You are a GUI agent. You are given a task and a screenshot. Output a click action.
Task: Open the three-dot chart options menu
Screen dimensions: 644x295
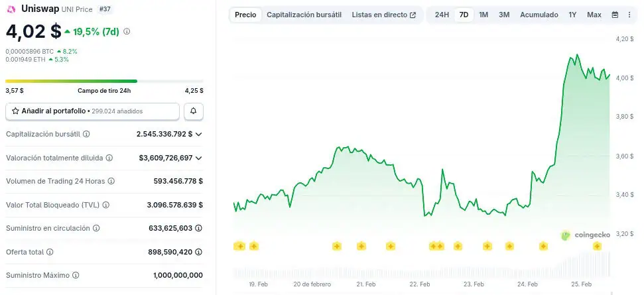pos(629,15)
